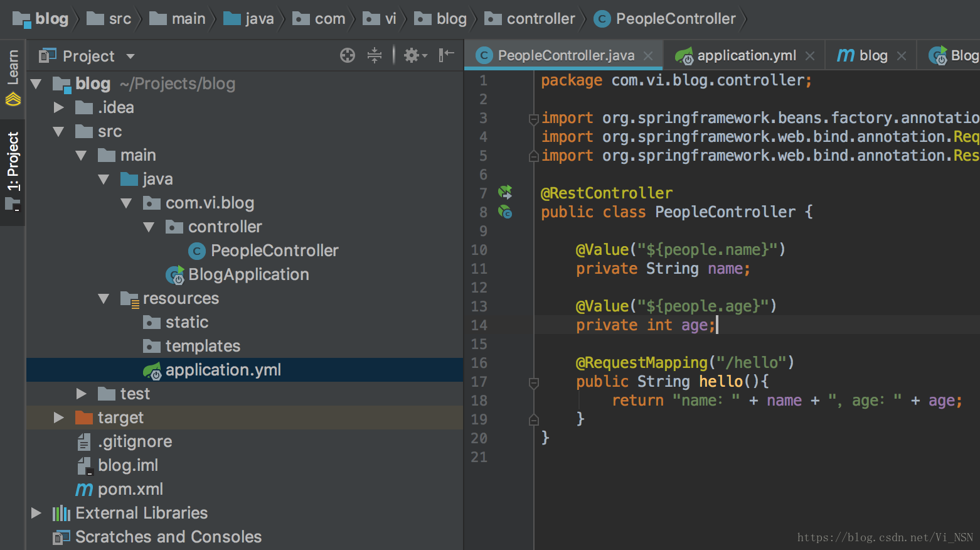Click breadcrumb item vi
This screenshot has height=550, width=980.
(x=380, y=19)
